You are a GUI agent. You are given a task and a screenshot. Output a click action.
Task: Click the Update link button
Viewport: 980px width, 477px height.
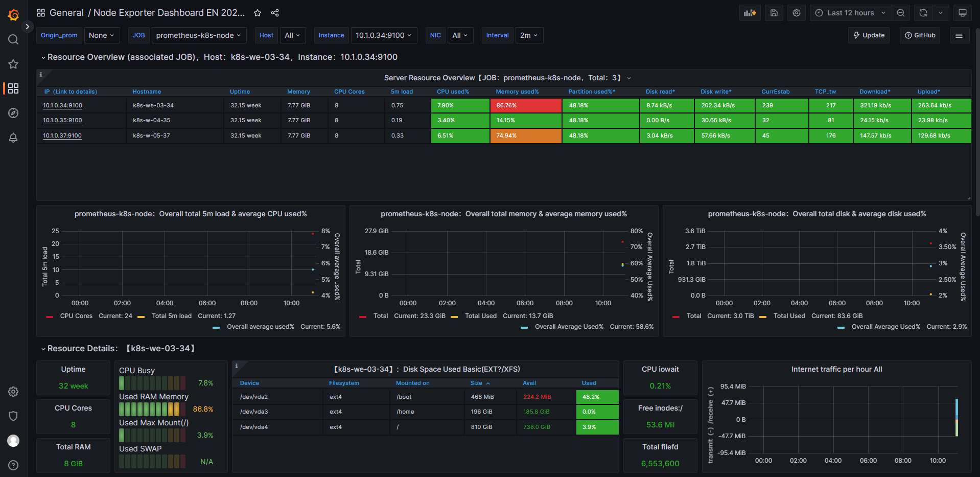click(869, 35)
